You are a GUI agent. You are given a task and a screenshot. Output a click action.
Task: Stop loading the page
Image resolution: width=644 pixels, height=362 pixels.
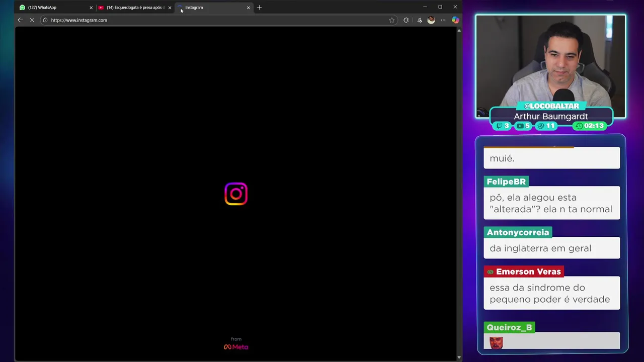coord(32,20)
